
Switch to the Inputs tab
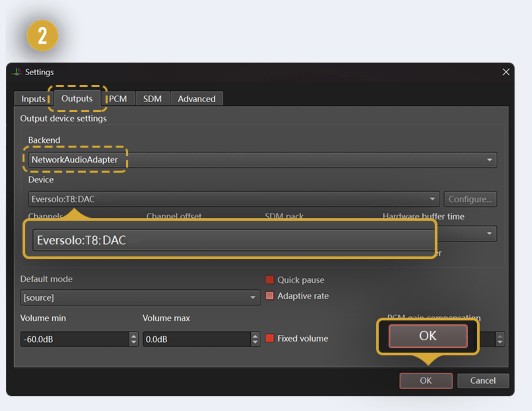[x=33, y=99]
